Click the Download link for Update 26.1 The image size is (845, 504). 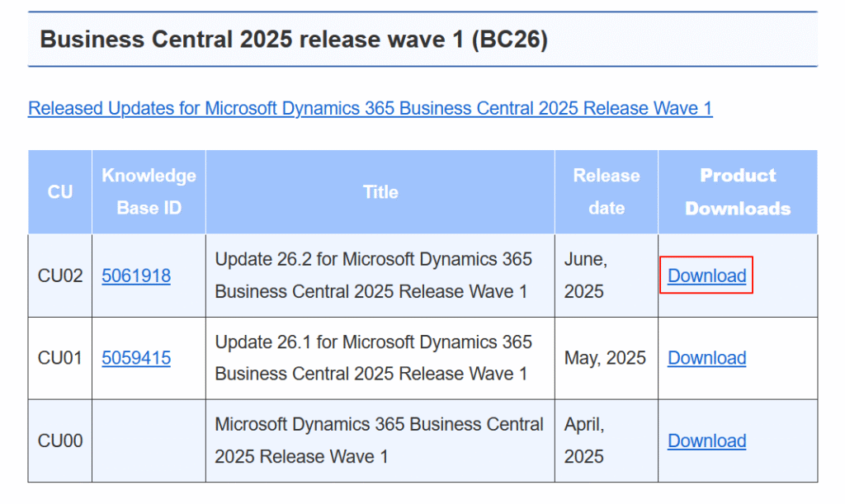(x=706, y=358)
